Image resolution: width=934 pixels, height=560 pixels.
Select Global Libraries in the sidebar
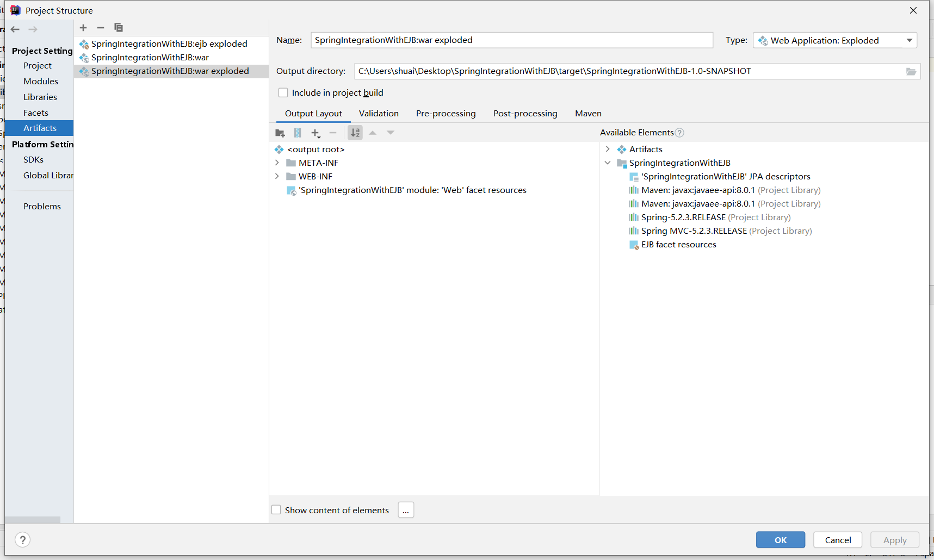pyautogui.click(x=48, y=176)
